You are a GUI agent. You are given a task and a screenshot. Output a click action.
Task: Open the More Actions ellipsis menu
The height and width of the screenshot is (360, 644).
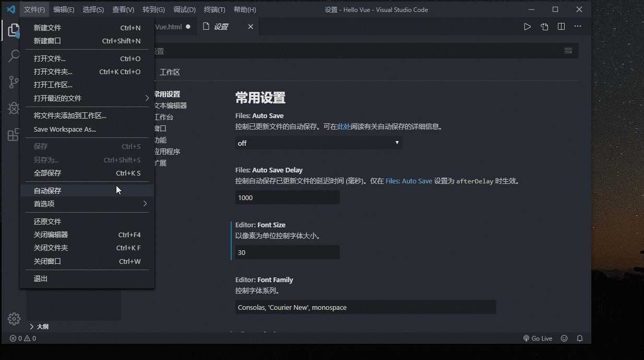578,27
